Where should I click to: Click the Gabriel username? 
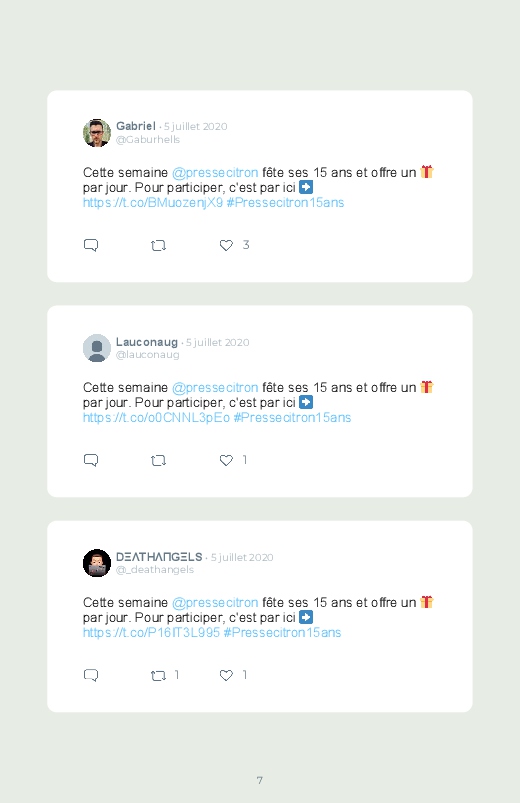pos(136,126)
